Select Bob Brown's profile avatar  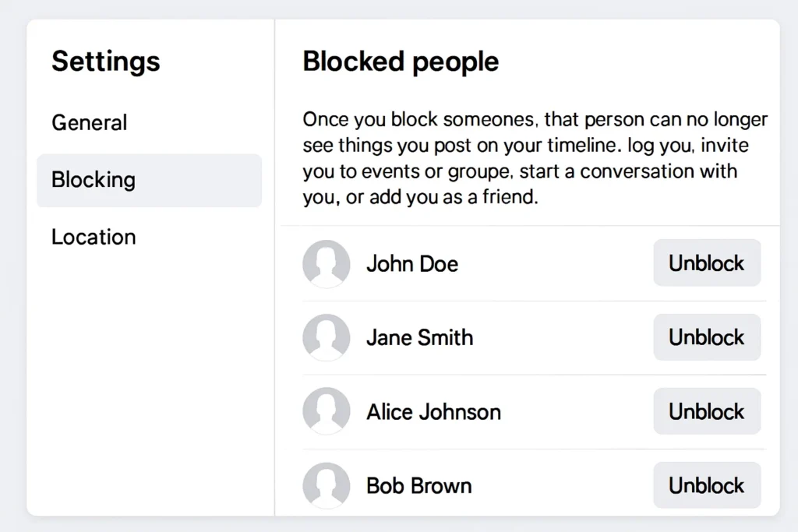pyautogui.click(x=326, y=485)
